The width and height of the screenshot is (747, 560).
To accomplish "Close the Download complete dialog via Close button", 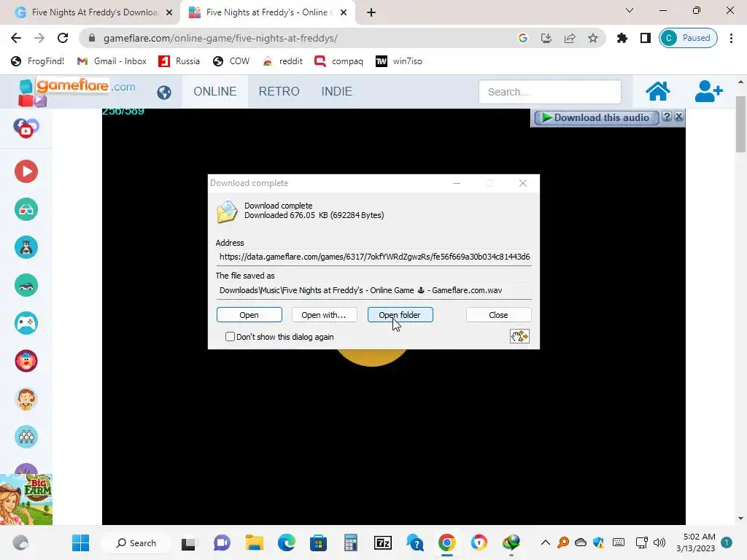I will 498,315.
